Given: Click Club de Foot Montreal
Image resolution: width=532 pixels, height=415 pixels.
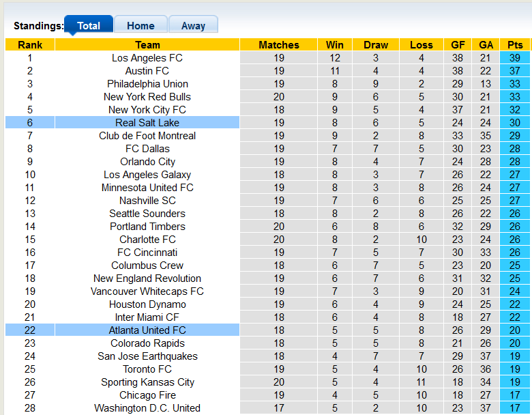Looking at the screenshot, I should click(x=147, y=136).
